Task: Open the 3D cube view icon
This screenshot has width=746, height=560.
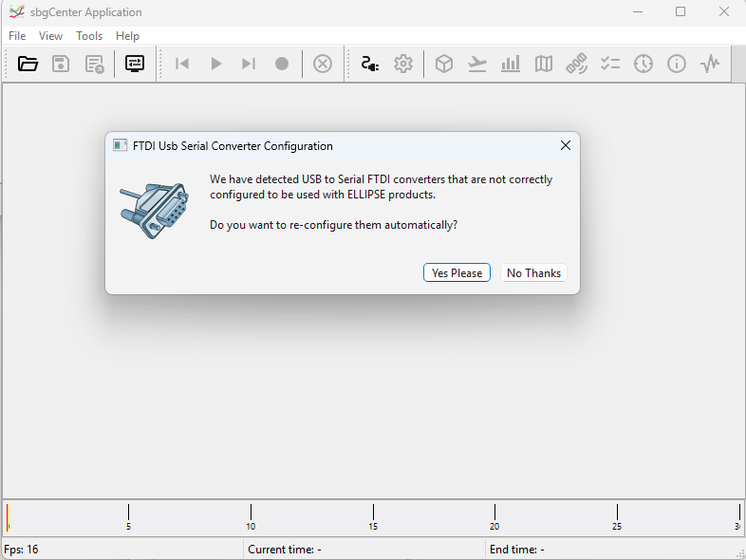Action: [443, 64]
